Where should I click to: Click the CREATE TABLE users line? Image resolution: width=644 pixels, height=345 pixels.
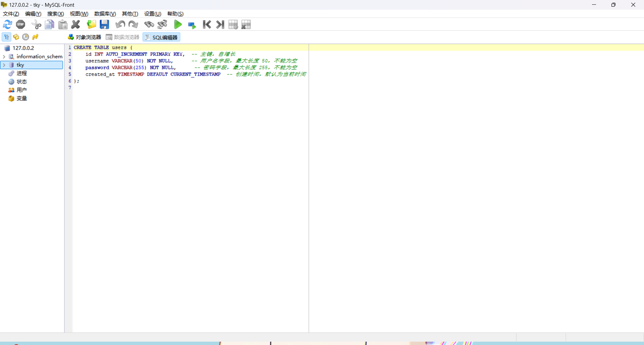pos(103,48)
